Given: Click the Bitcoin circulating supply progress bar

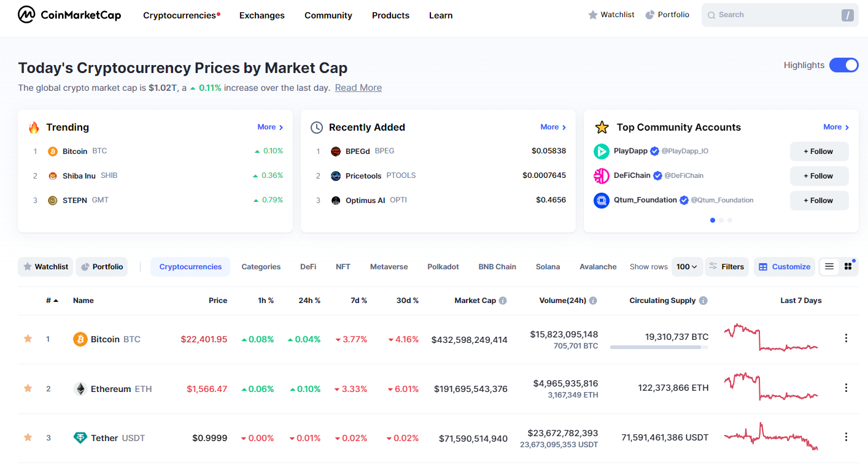Looking at the screenshot, I should 659,347.
